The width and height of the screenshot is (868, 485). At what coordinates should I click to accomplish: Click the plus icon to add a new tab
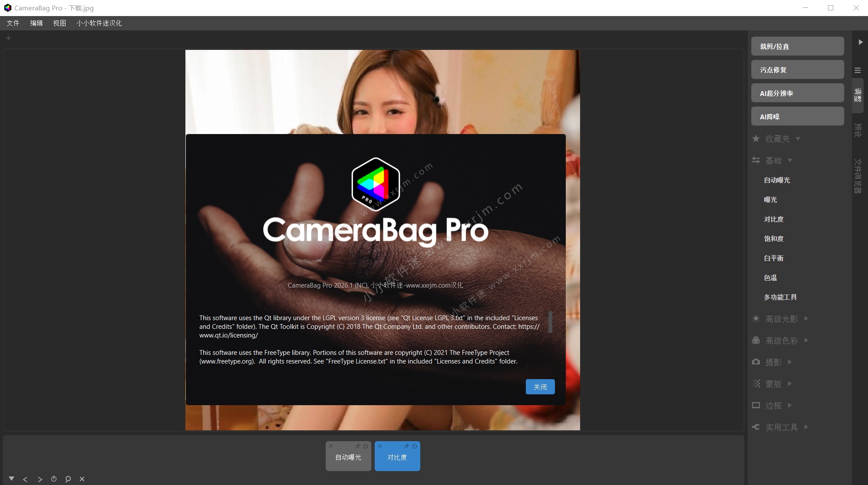[8, 38]
